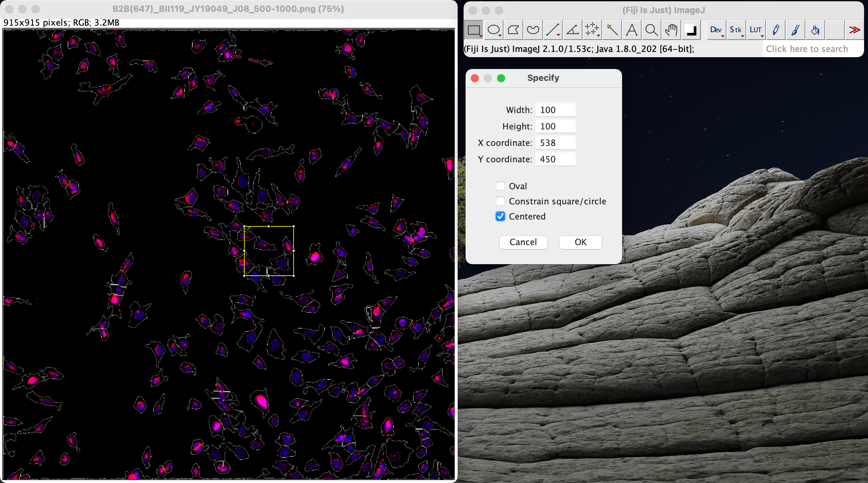Select the Scrolling hand tool

(671, 30)
